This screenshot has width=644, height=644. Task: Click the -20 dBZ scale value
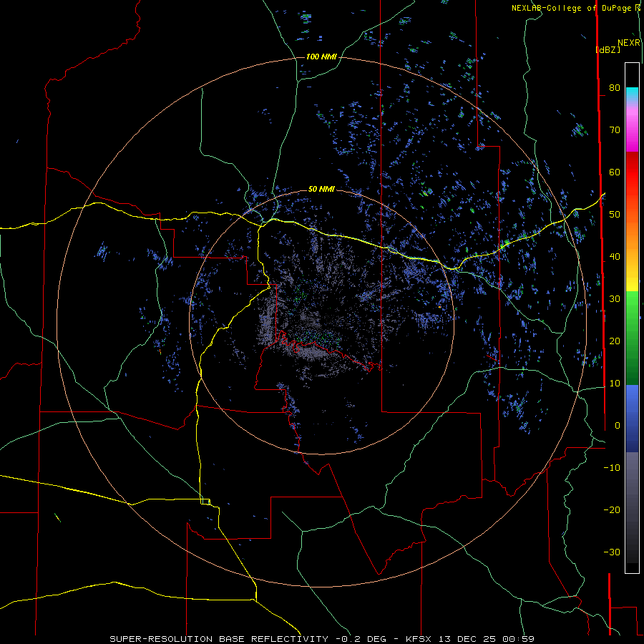pos(612,510)
